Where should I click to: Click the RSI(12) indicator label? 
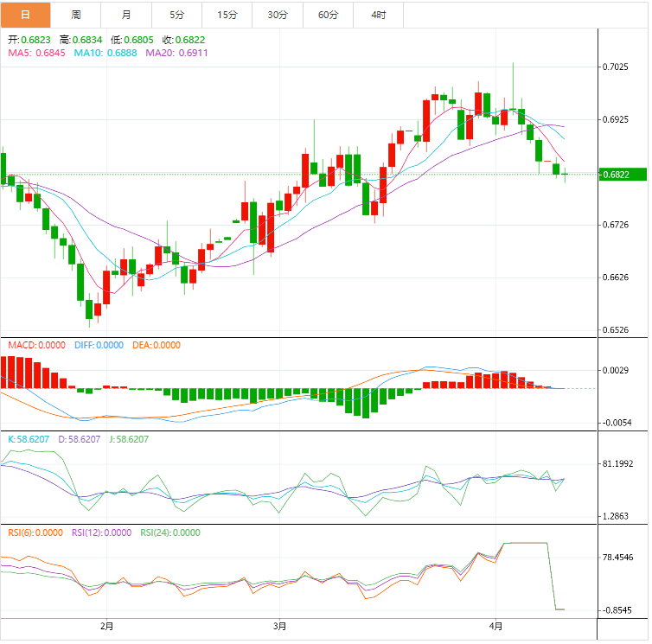point(101,532)
